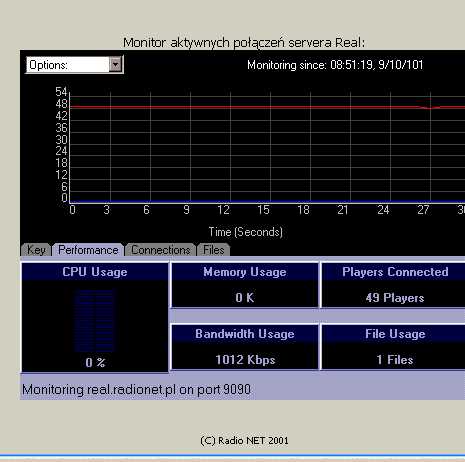Viewport: 465px width, 462px height.
Task: Click the 0 % CPU value
Action: point(95,363)
